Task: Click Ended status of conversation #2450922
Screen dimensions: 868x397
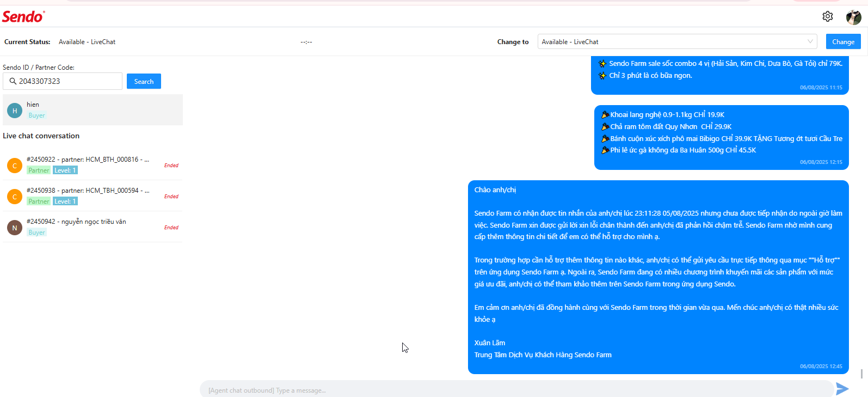Action: click(171, 166)
